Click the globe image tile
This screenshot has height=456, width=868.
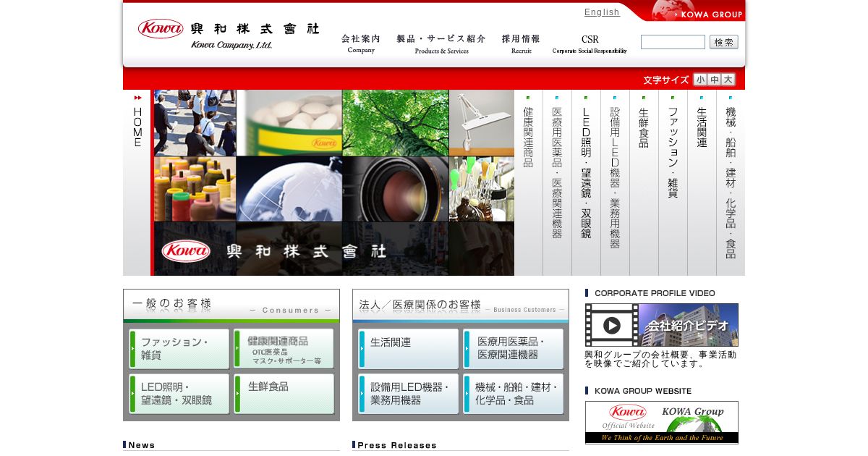coord(289,189)
